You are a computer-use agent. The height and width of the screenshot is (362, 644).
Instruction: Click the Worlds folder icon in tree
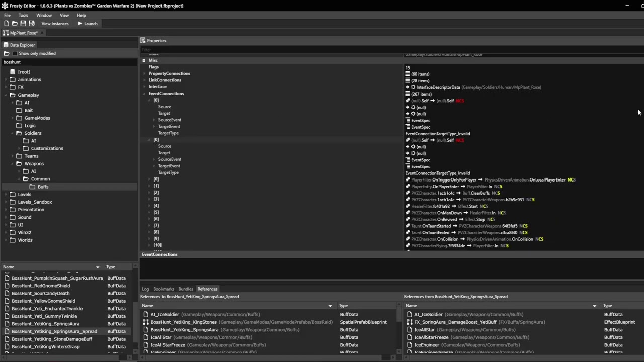pyautogui.click(x=13, y=240)
